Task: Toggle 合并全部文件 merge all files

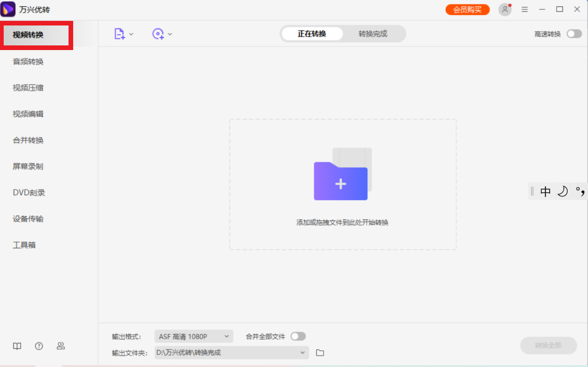Action: [298, 336]
